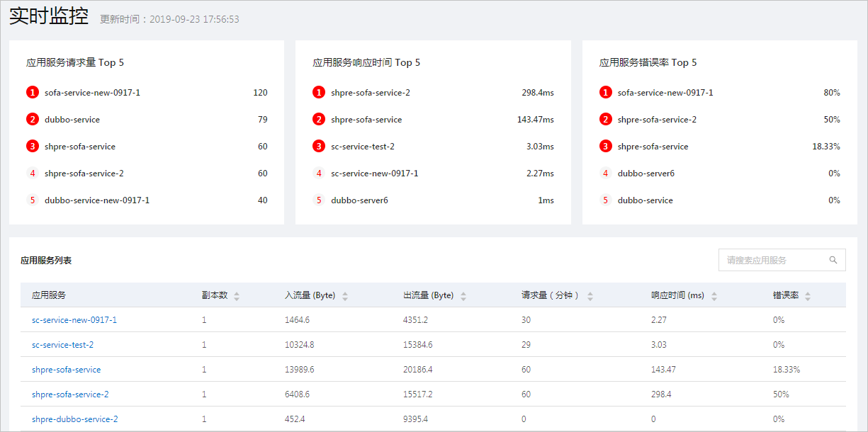Click outbound traffic value 20186.4
This screenshot has width=868, height=432.
(x=417, y=370)
